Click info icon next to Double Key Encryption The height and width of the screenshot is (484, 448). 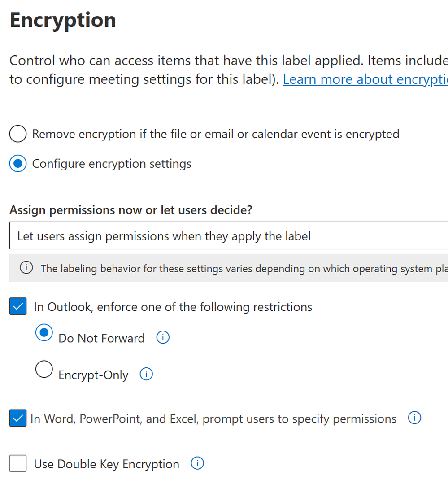[197, 463]
